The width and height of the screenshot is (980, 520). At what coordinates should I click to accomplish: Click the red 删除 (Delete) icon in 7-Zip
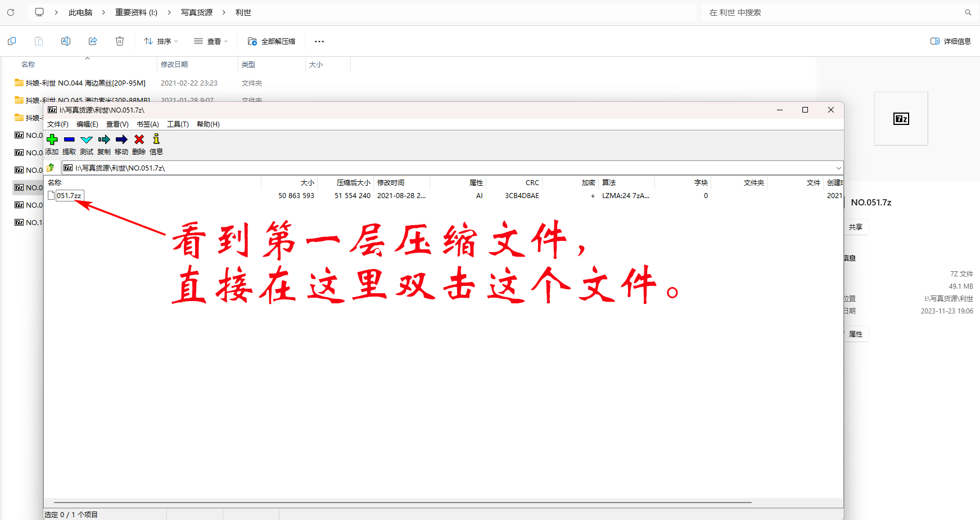(x=139, y=140)
